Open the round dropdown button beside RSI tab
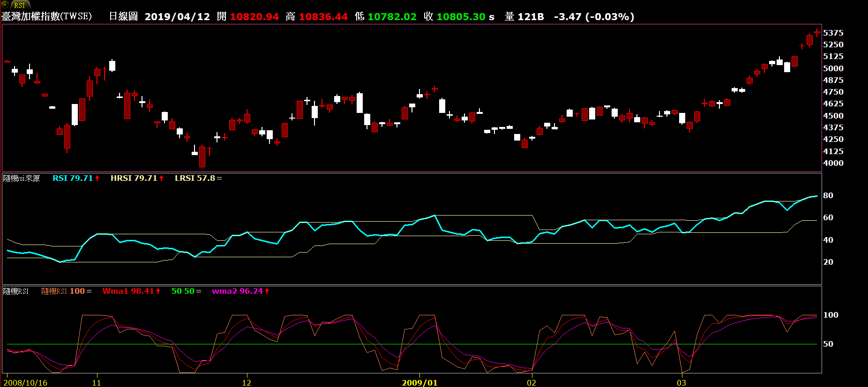 [x=5, y=5]
